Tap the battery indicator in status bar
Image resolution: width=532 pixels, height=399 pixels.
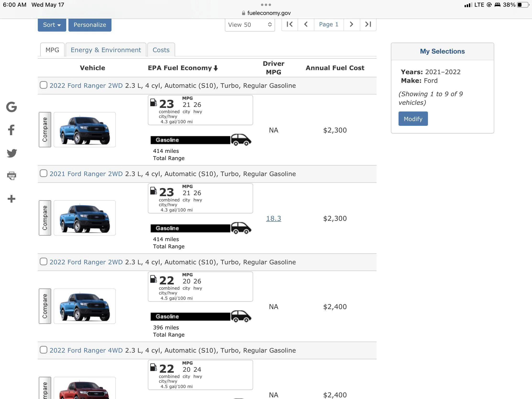[523, 5]
